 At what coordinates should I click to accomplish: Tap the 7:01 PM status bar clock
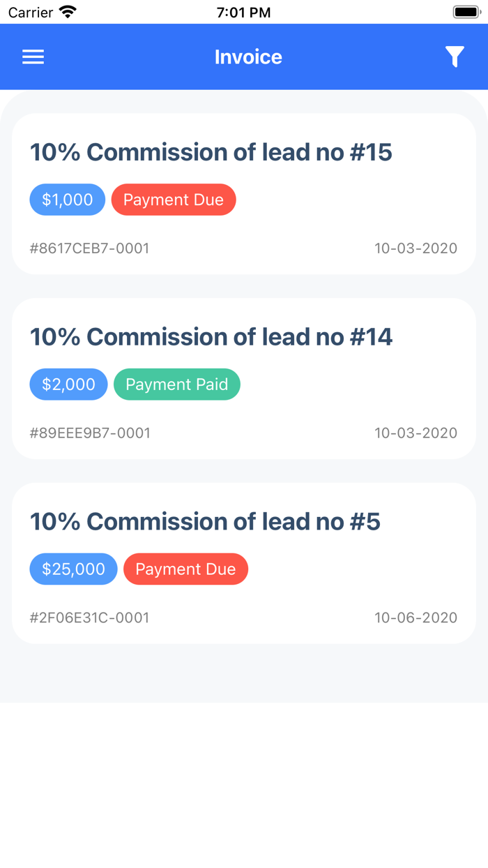point(243,12)
